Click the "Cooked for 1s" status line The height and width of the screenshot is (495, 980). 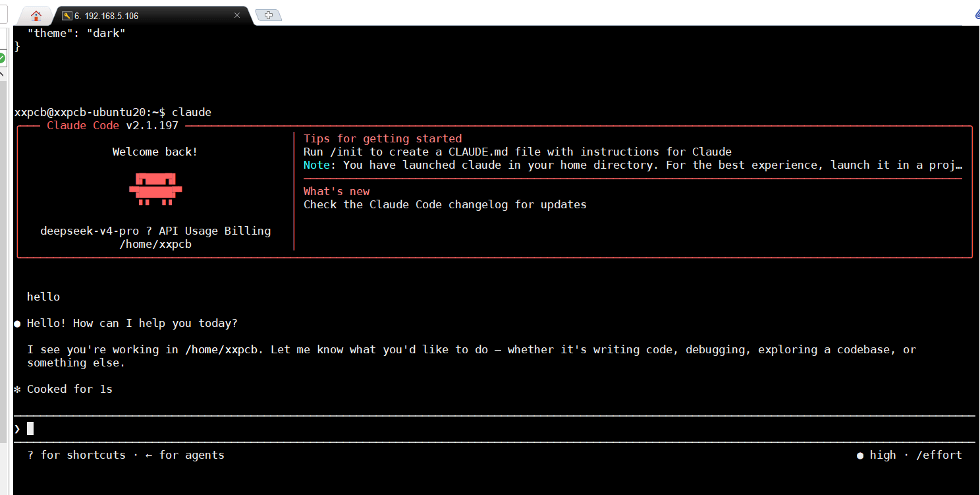[70, 389]
